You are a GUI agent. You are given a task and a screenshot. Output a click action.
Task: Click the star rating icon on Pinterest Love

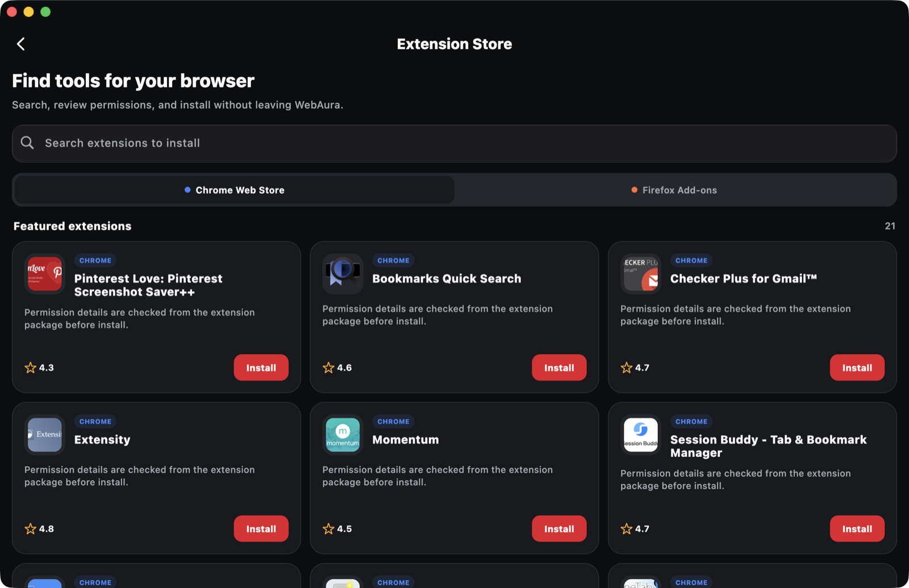click(31, 368)
